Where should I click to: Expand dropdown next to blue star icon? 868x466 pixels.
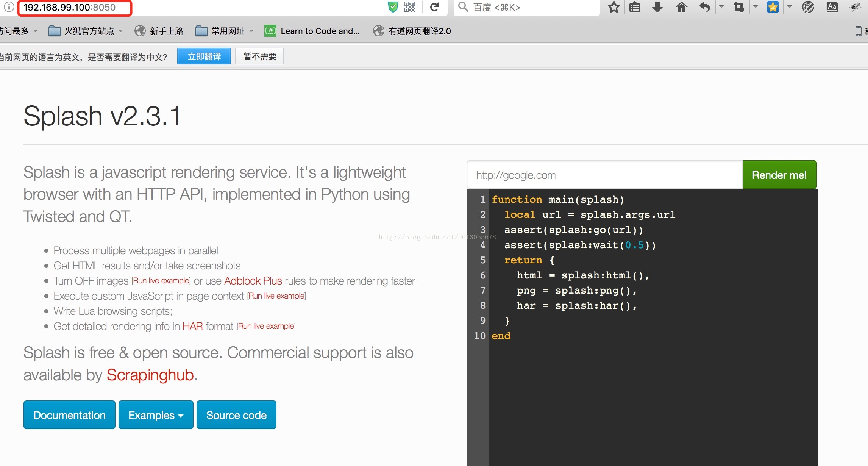pyautogui.click(x=790, y=6)
